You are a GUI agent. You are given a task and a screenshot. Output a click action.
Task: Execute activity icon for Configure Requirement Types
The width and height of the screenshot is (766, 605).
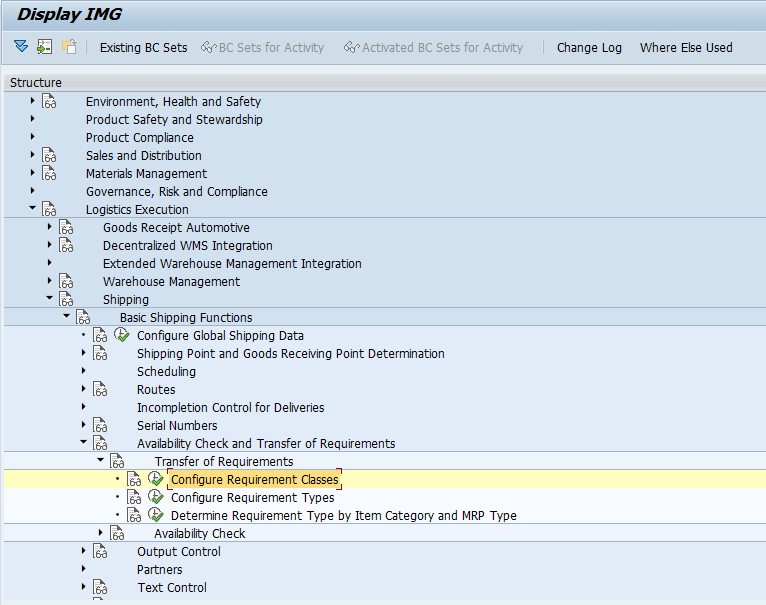point(156,497)
